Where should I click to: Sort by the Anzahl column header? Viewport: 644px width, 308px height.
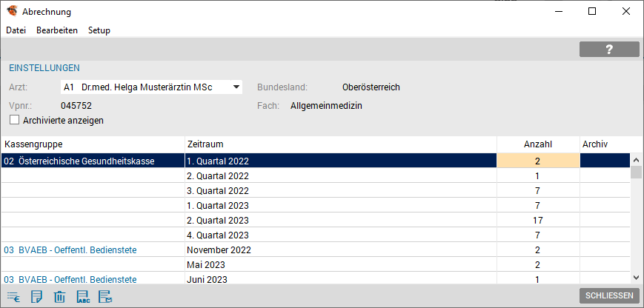[x=538, y=144]
